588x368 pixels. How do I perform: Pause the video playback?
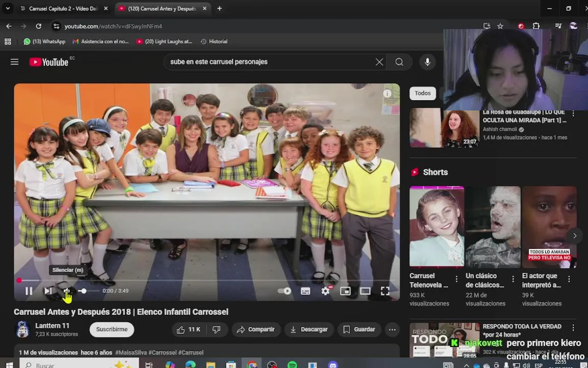(x=29, y=291)
